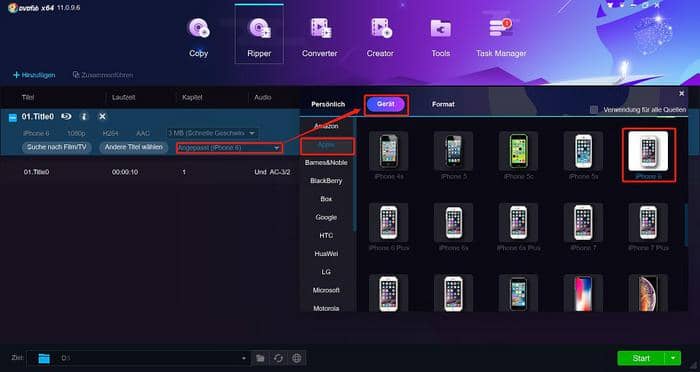Image resolution: width=700 pixels, height=372 pixels.
Task: Choose the iPhone 5 device profile
Action: pos(454,151)
